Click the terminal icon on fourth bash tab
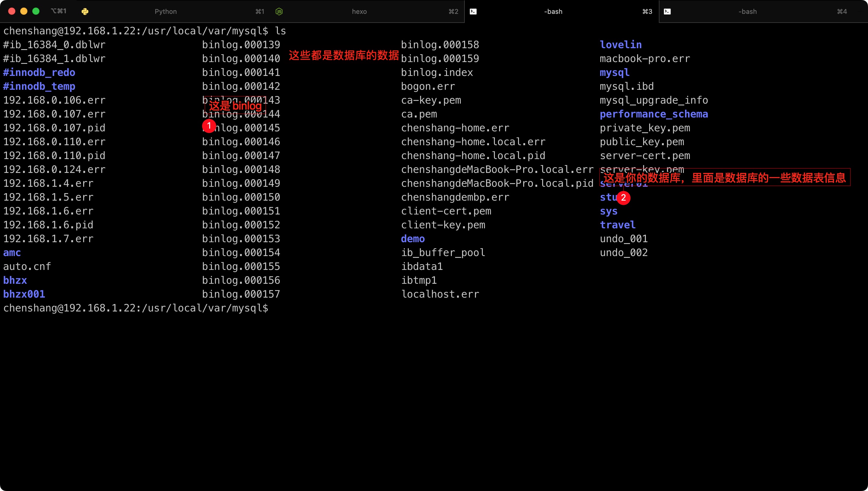The width and height of the screenshot is (868, 491). click(667, 11)
